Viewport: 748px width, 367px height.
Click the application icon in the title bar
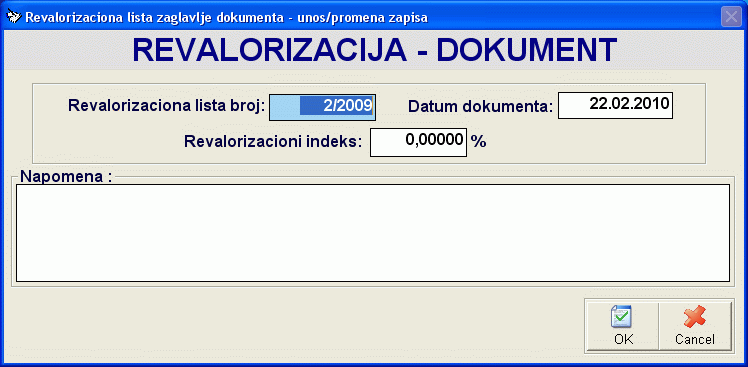point(13,17)
